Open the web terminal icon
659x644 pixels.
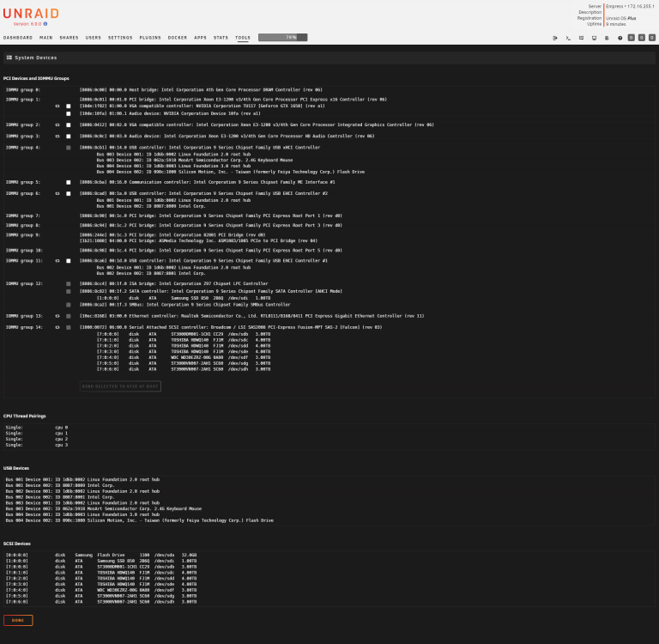pyautogui.click(x=568, y=38)
